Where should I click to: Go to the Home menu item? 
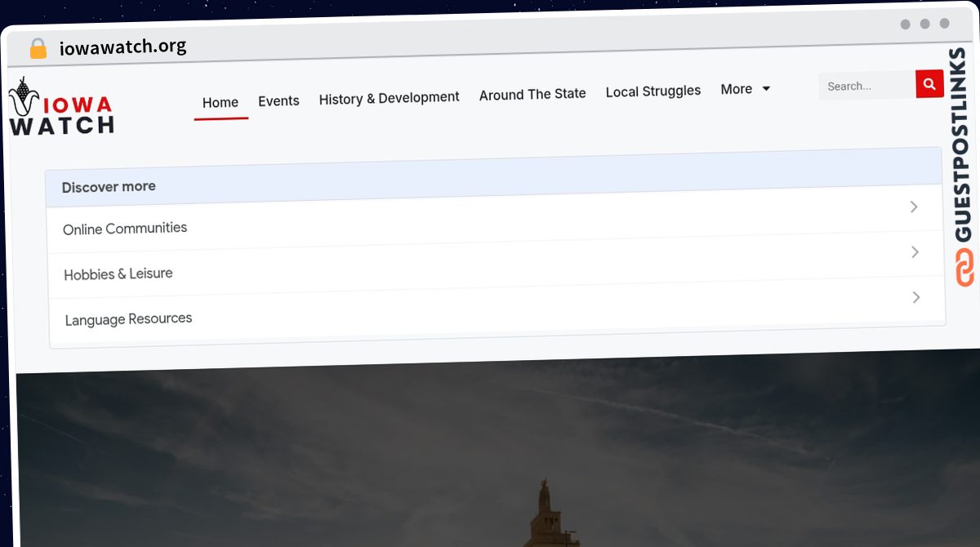click(x=220, y=103)
